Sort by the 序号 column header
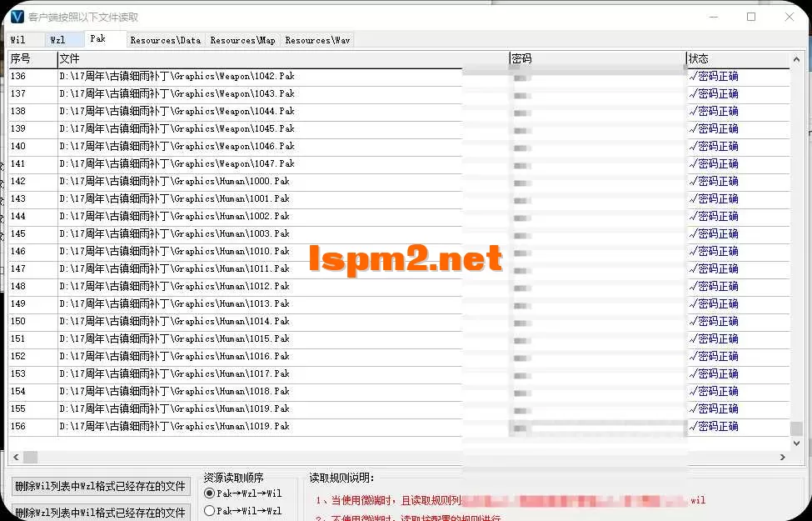 point(32,59)
